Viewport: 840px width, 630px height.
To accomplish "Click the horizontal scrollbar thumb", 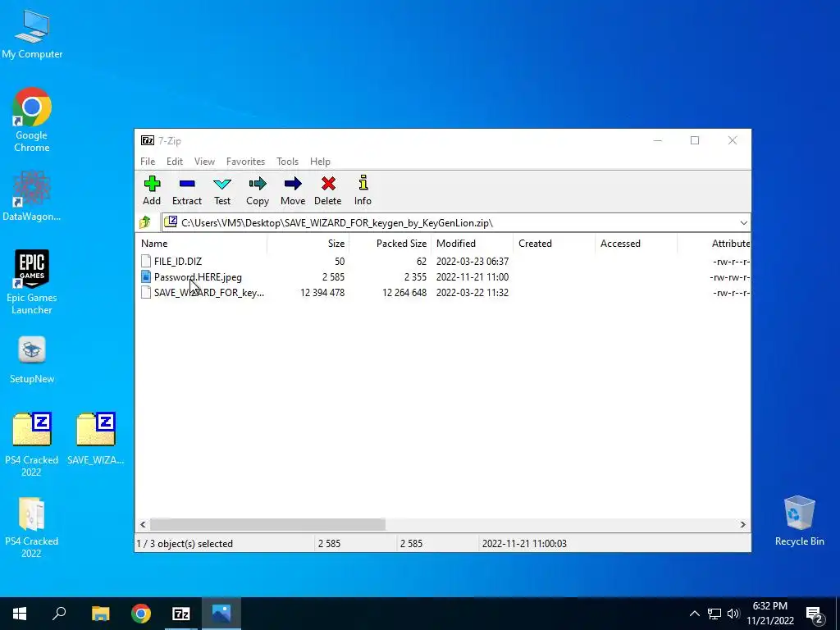I will tap(267, 524).
